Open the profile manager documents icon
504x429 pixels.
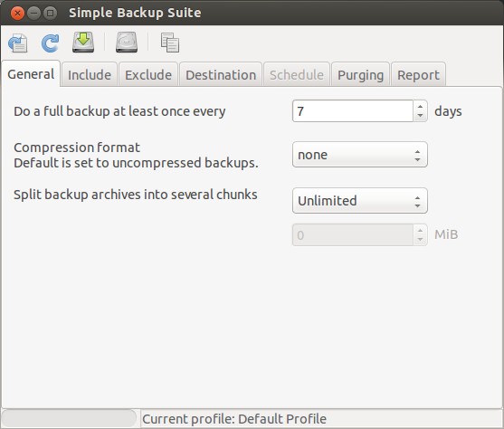pos(170,43)
